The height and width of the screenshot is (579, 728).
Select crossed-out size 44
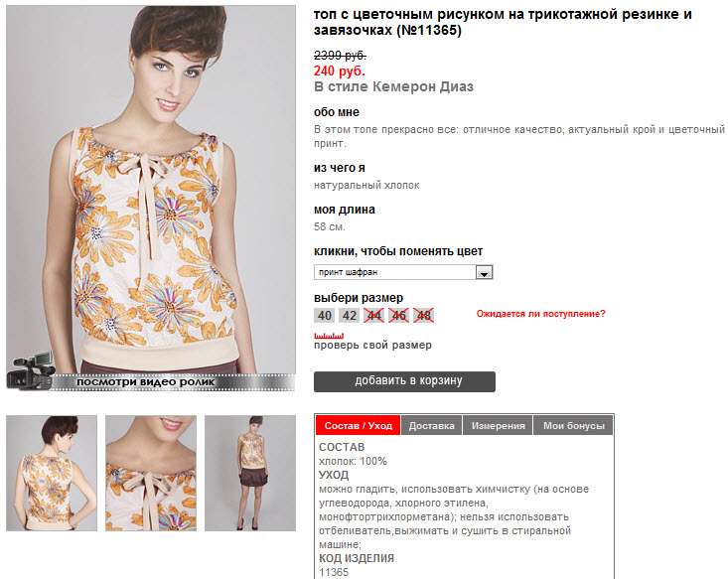point(373,316)
